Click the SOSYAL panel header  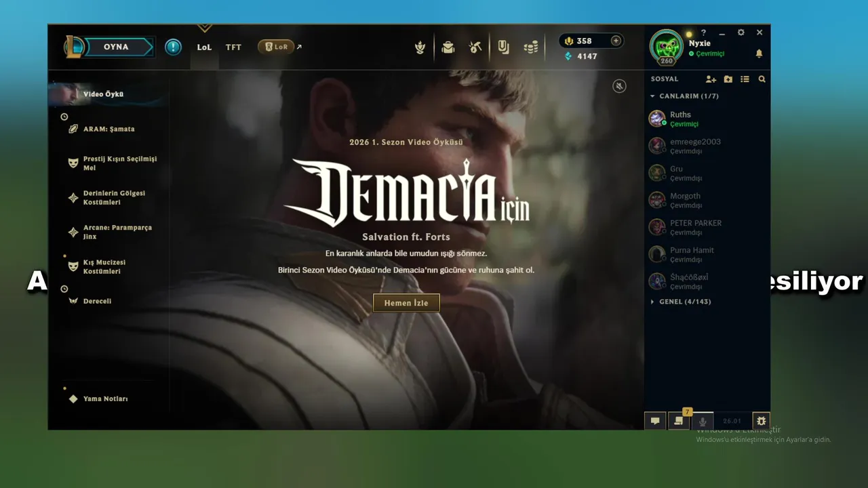click(x=665, y=79)
